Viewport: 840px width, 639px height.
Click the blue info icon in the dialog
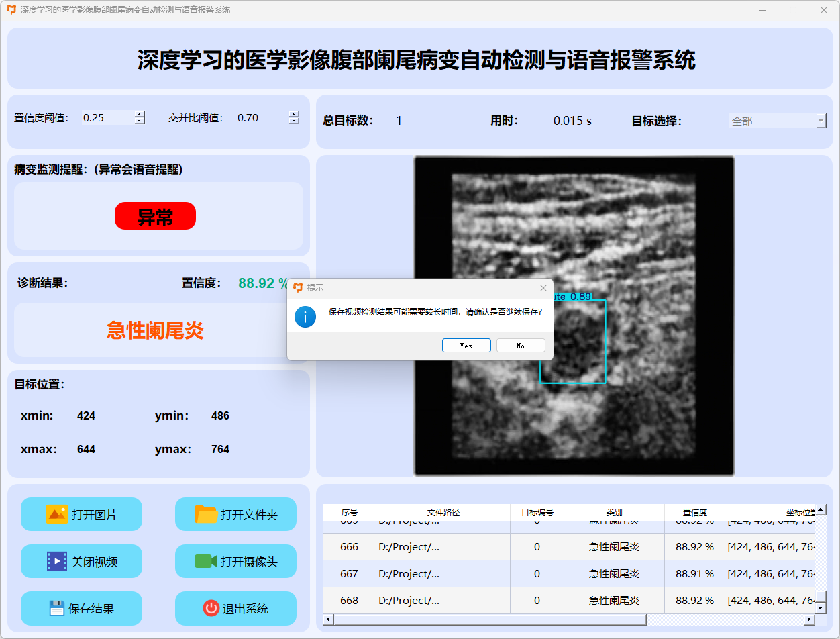(305, 316)
